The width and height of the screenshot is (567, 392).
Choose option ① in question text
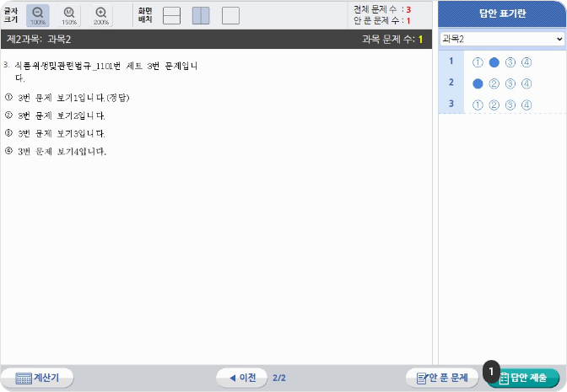[8, 97]
